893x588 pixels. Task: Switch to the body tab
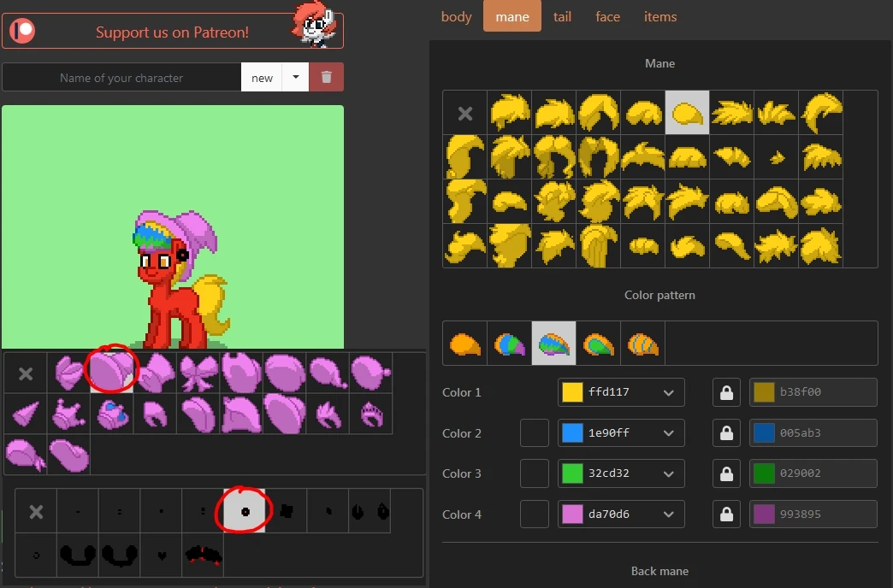pyautogui.click(x=456, y=16)
